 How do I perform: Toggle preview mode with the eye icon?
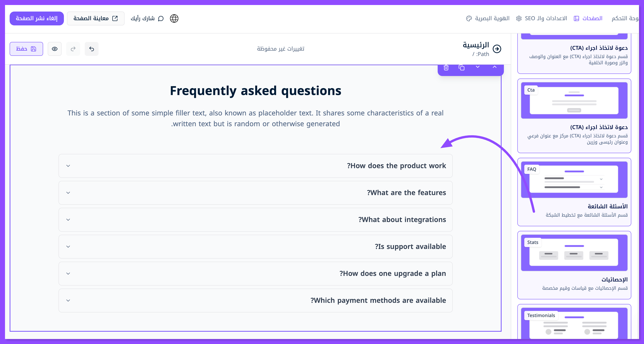(x=54, y=49)
